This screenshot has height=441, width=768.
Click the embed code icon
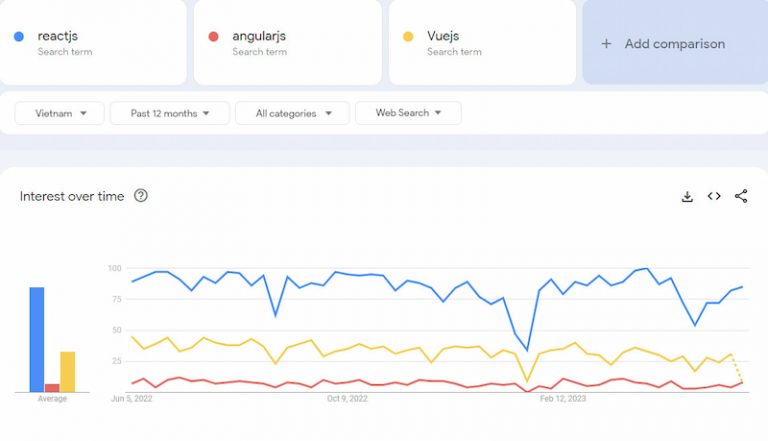[x=714, y=197]
